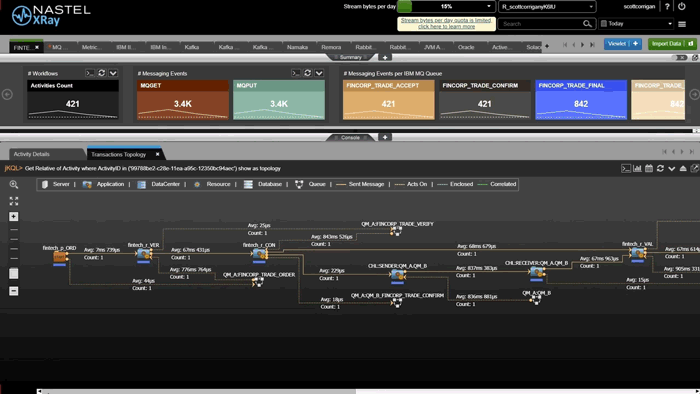The height and width of the screenshot is (394, 700).
Task: Zoom in with the plus button
Action: click(14, 216)
